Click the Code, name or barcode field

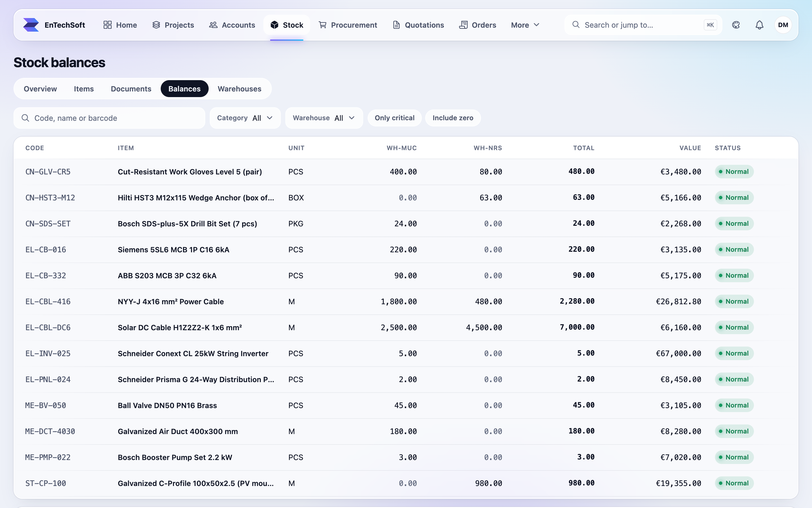click(109, 118)
